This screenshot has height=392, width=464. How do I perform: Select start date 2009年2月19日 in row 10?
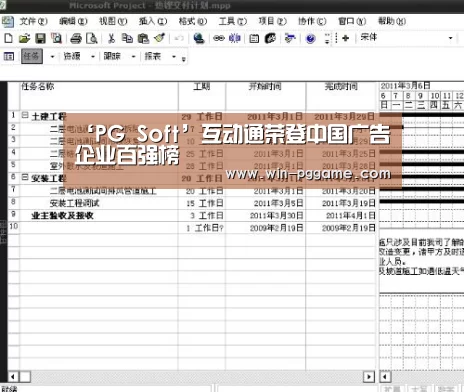tap(265, 228)
